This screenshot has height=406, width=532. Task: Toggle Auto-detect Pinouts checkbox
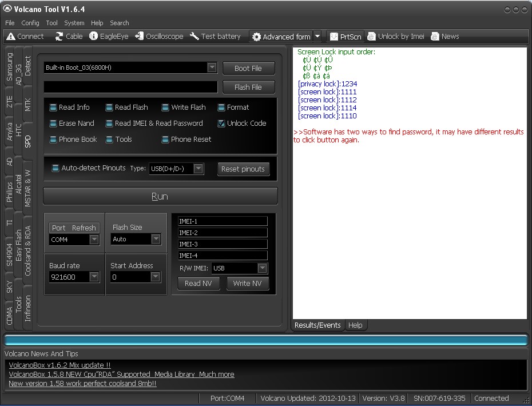point(55,168)
